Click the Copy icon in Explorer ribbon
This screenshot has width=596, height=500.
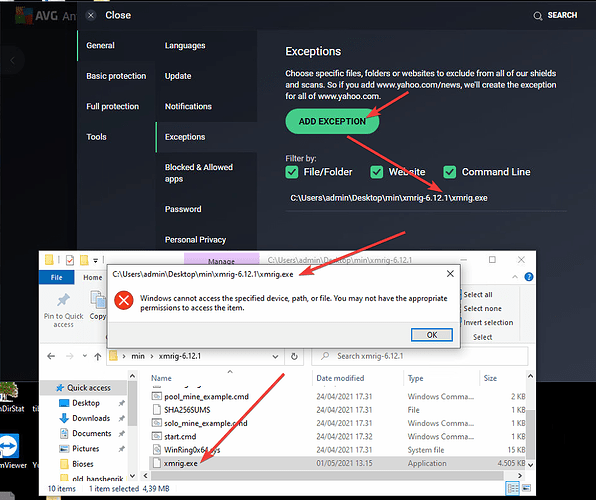98,300
